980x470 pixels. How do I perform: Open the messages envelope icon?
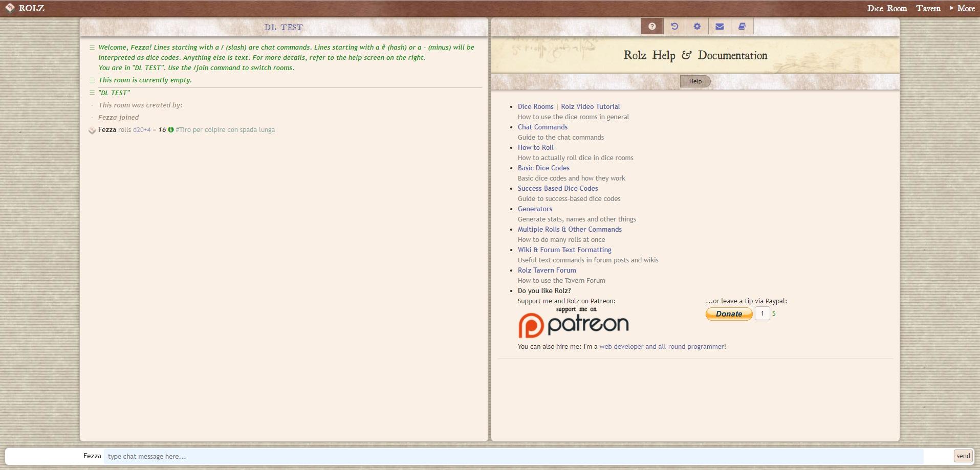click(x=720, y=27)
